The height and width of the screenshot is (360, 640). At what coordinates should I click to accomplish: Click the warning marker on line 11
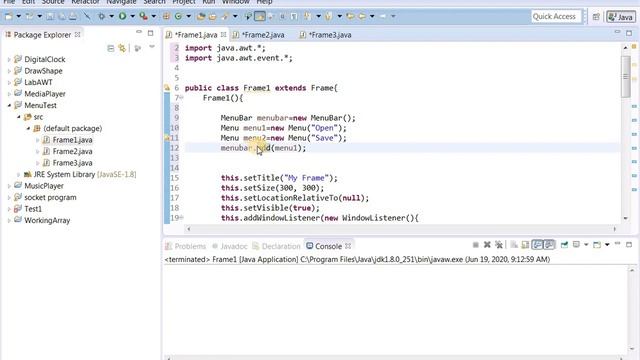167,138
